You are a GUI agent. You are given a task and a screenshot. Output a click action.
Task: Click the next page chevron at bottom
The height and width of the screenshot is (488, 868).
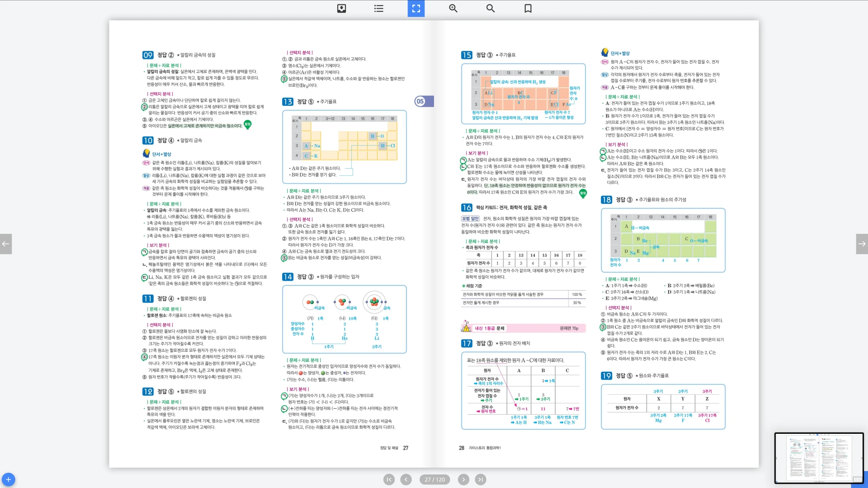pos(464,479)
